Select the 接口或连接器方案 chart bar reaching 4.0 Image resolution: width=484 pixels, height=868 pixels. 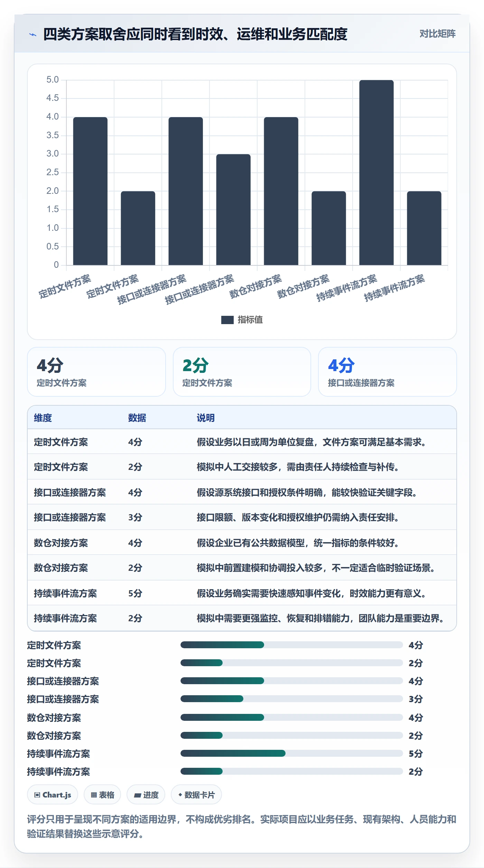pos(186,191)
